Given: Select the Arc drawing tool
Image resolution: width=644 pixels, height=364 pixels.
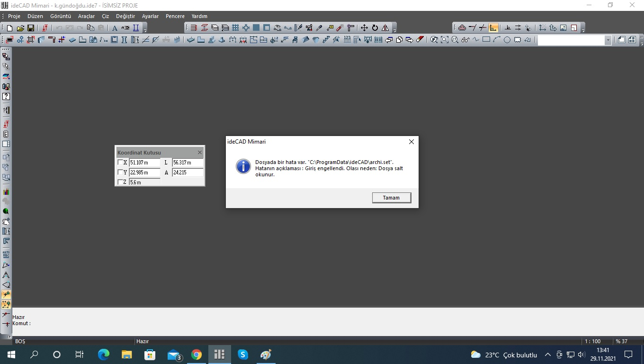Looking at the screenshot, I should point(497,40).
